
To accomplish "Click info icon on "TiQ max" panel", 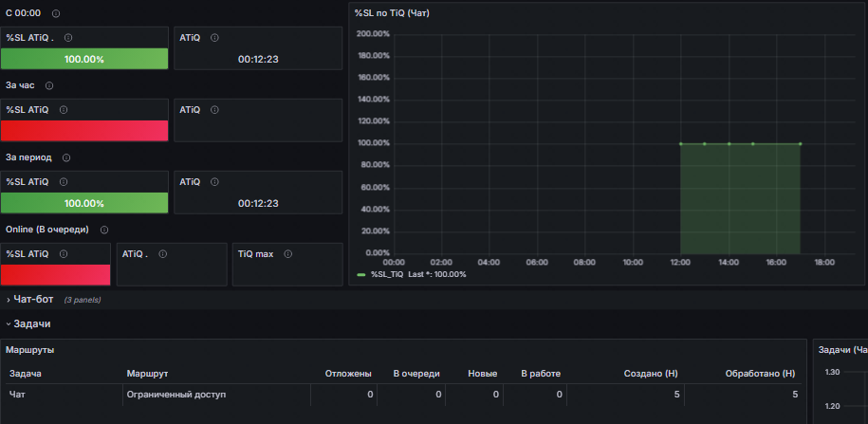I will (x=287, y=254).
